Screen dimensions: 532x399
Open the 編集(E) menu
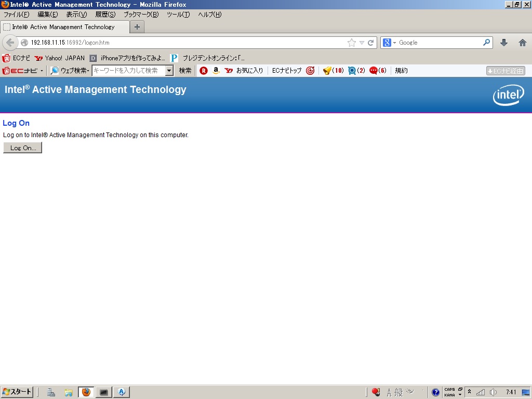click(x=48, y=15)
